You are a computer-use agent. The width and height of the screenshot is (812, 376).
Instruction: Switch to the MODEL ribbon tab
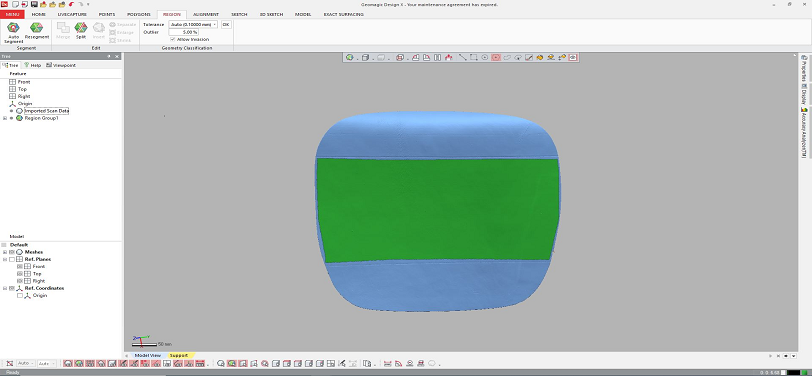[303, 15]
